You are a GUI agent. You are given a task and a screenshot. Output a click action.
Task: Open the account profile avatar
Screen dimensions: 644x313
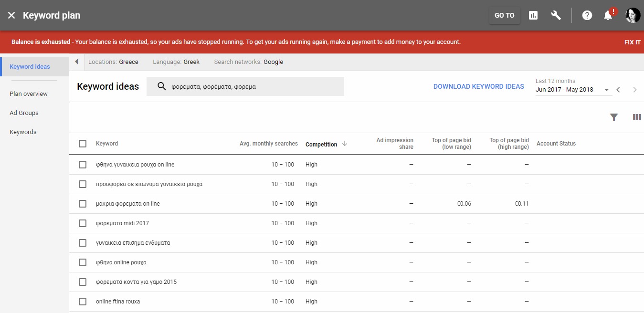633,15
